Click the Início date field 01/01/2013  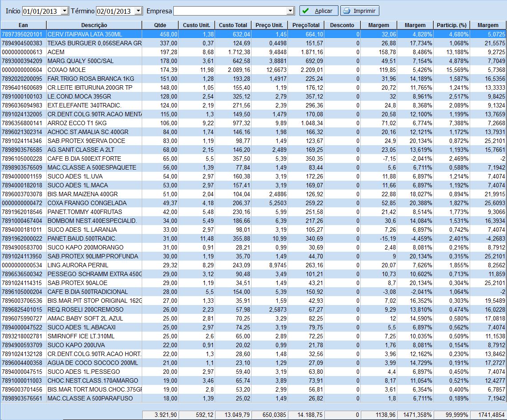coord(42,11)
